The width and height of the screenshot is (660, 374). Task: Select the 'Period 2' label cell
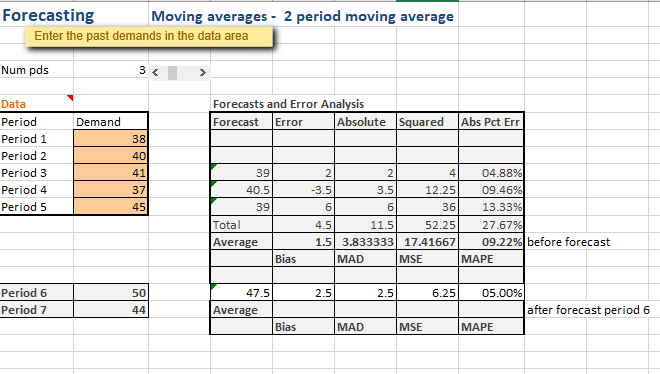coord(37,156)
